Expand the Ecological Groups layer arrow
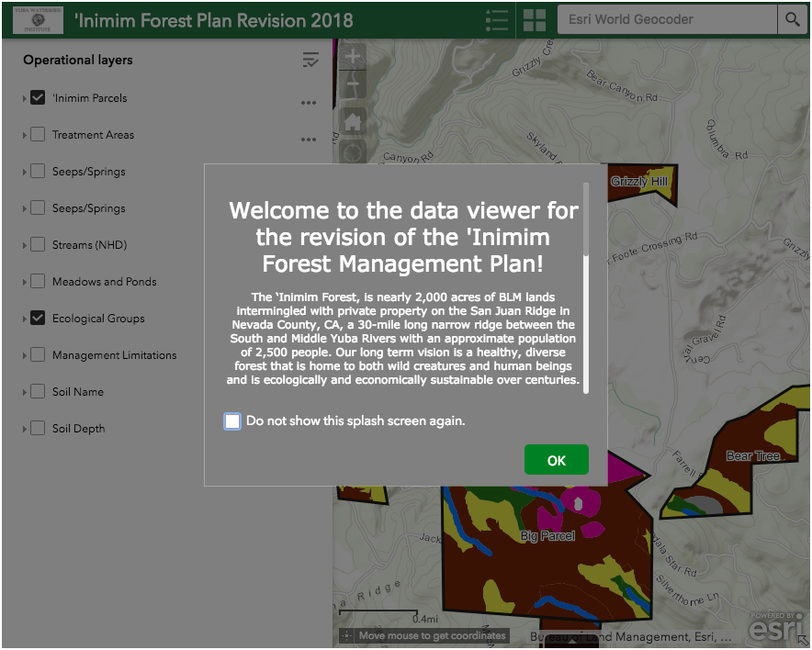This screenshot has height=650, width=812. click(25, 319)
